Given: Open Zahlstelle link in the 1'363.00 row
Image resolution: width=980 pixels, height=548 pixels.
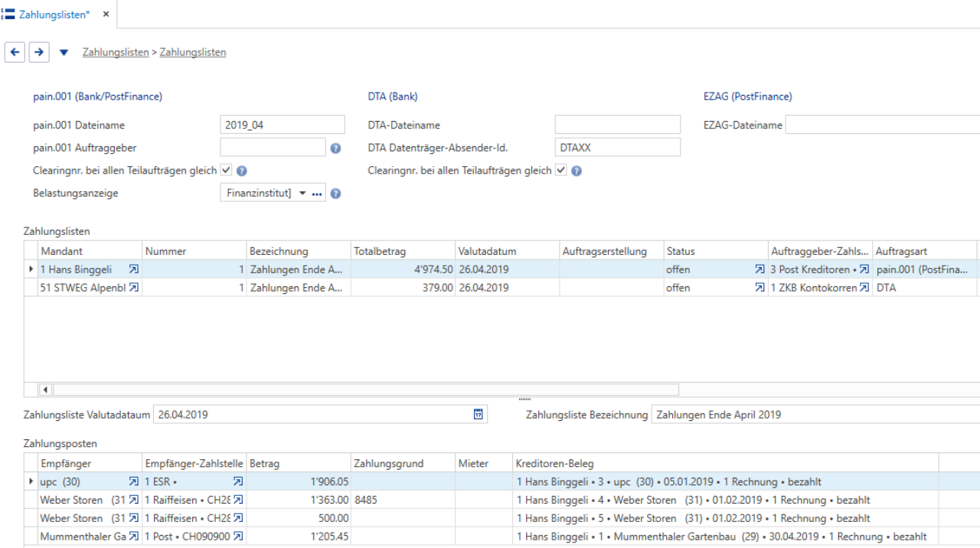Looking at the screenshot, I should pos(238,500).
